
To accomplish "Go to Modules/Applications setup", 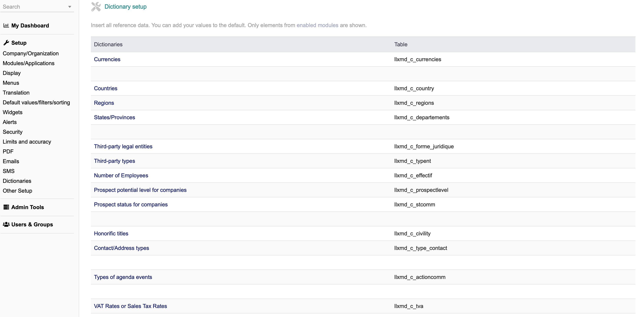I will tap(29, 63).
